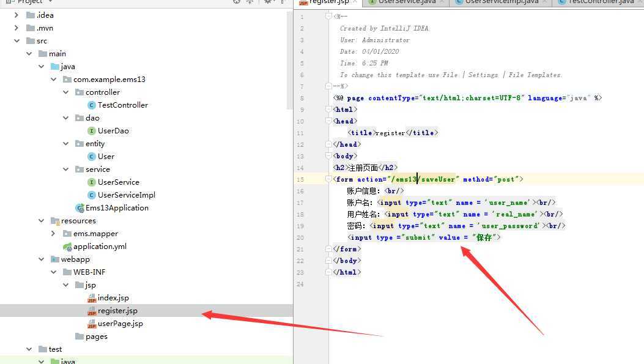Select the User entity class
Viewport: 644px width, 364px height.
point(106,157)
